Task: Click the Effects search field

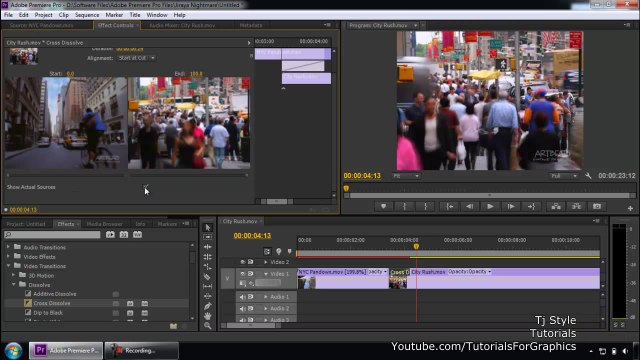Action: point(52,235)
